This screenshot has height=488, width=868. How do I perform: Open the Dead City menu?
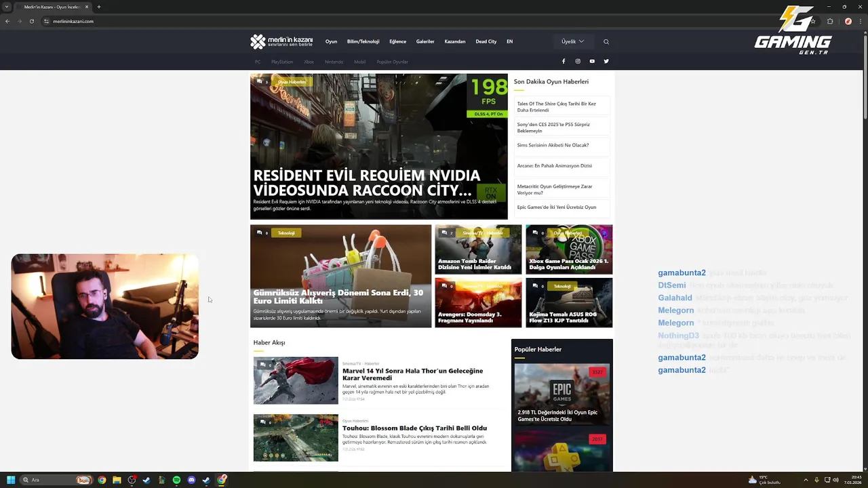[x=486, y=41]
